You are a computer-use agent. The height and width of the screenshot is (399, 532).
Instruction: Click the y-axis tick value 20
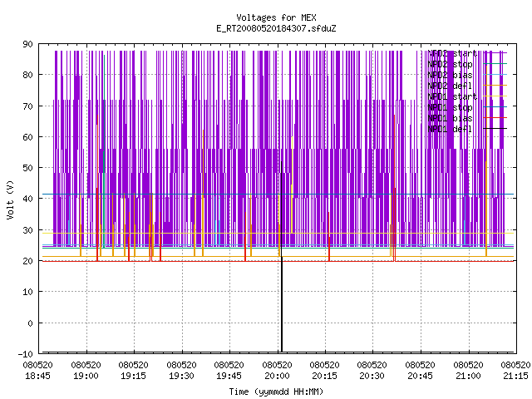point(27,261)
